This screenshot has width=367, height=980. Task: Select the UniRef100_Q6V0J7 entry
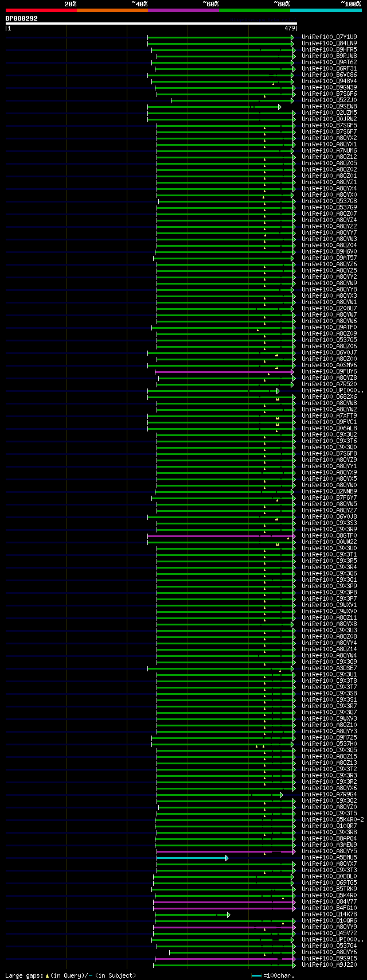[329, 352]
